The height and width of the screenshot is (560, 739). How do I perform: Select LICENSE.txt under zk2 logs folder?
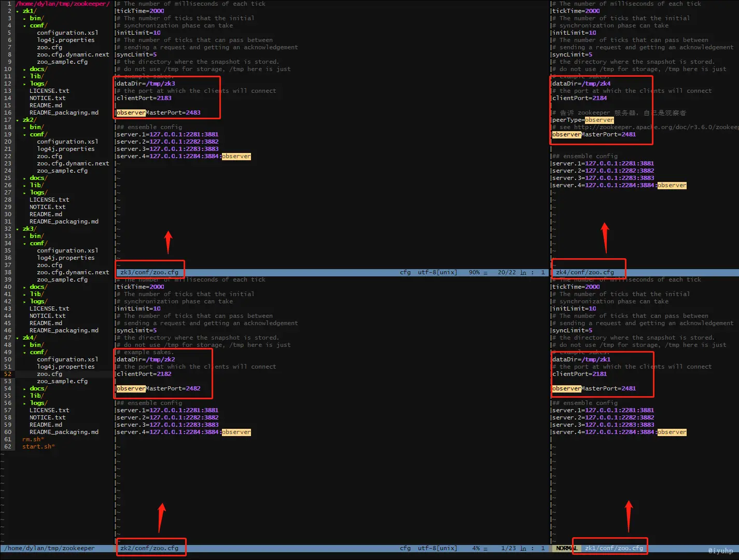[49, 200]
